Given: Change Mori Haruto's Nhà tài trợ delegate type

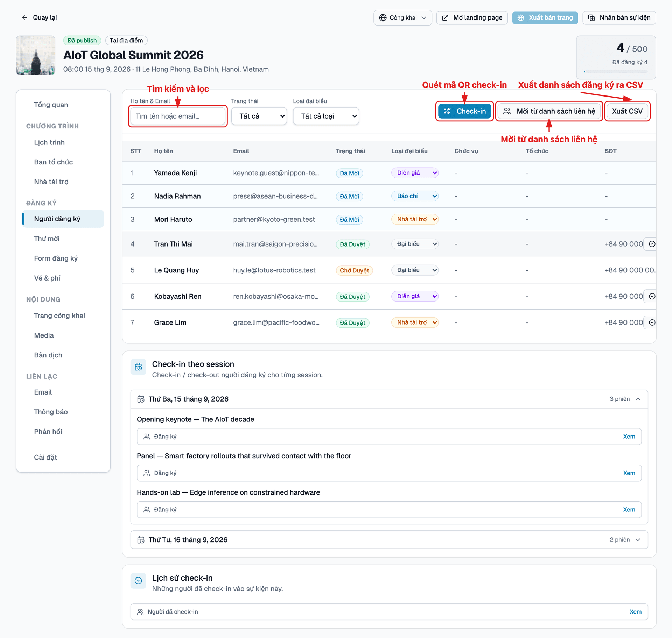Looking at the screenshot, I should tap(415, 219).
